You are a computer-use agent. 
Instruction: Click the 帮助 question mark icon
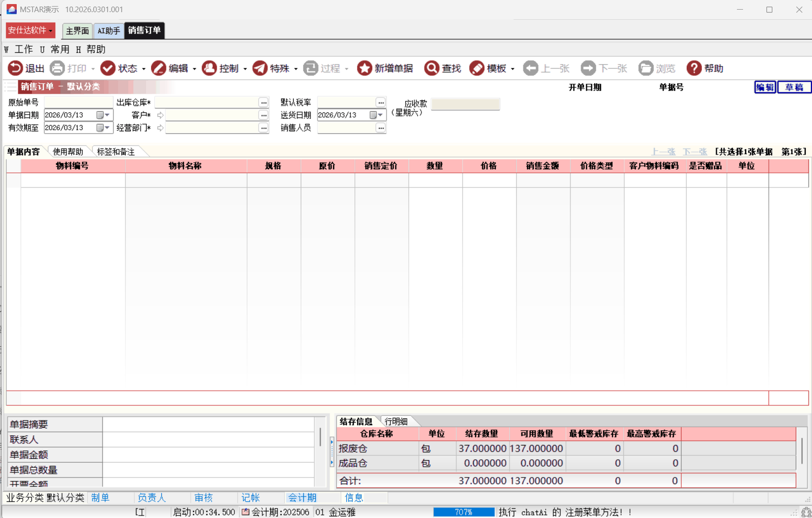[694, 68]
